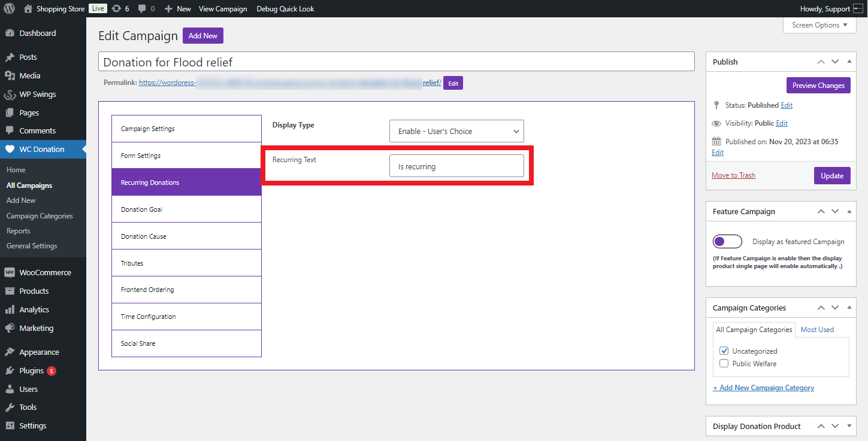Open View Campaign in the admin bar
This screenshot has height=441, width=868.
(x=223, y=9)
